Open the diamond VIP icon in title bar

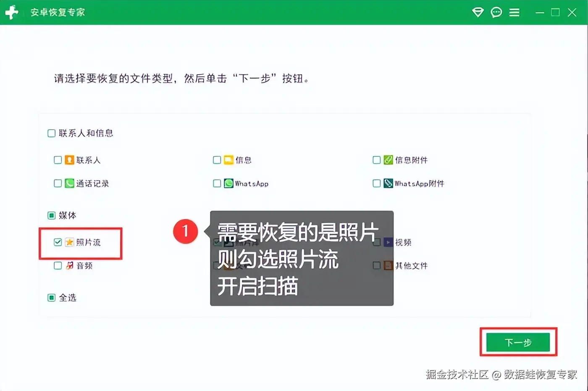(x=478, y=12)
